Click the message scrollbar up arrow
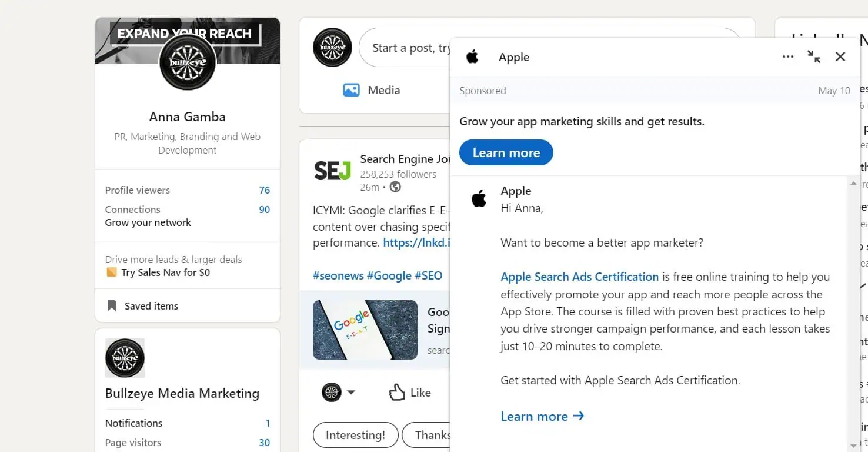Viewport: 868px width, 452px height. click(x=853, y=184)
